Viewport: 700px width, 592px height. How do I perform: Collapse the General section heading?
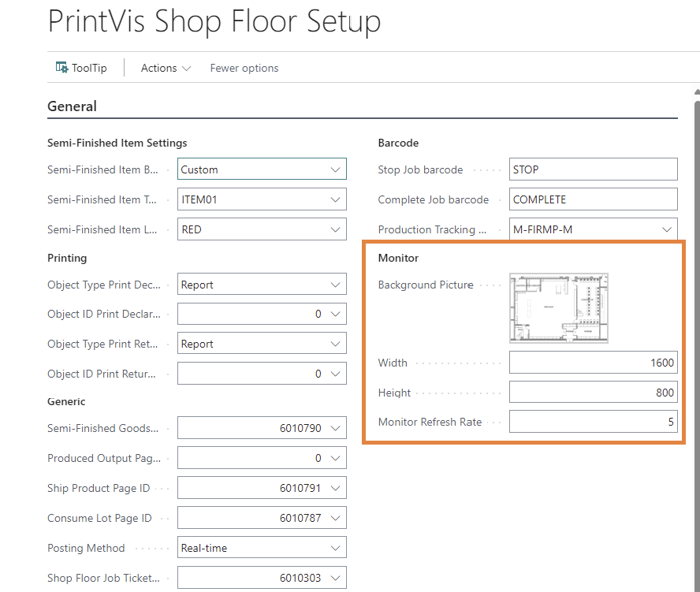point(72,106)
